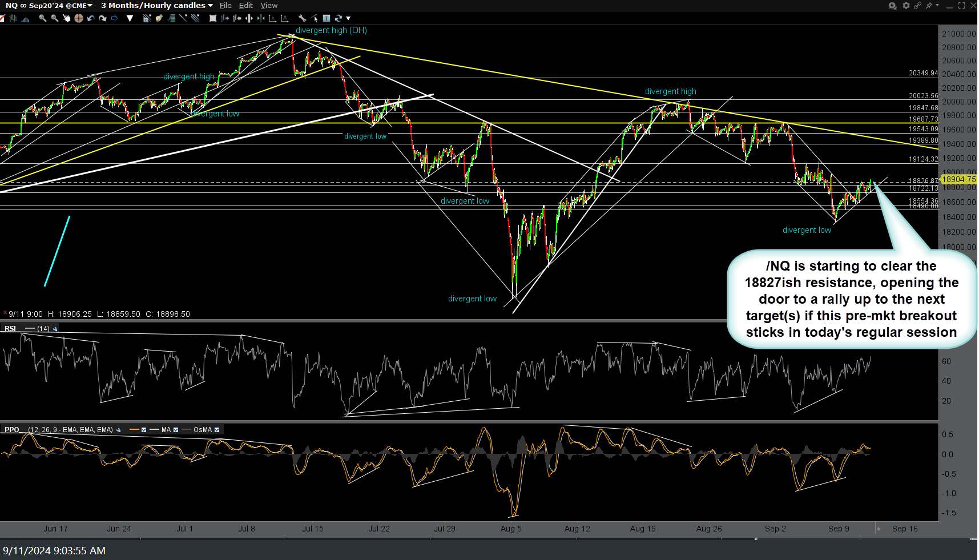
Task: Click the Edit menu label
Action: (x=246, y=5)
